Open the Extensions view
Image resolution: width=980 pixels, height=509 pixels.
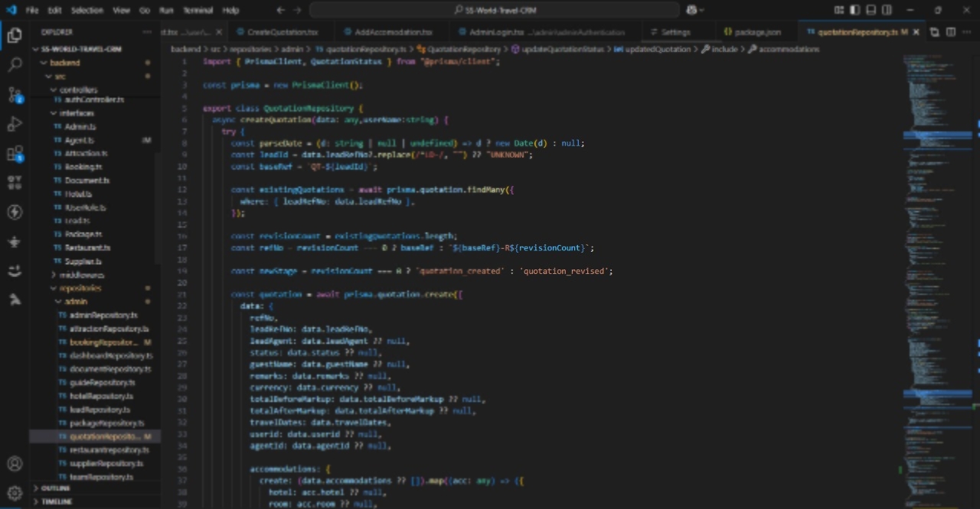pos(15,154)
